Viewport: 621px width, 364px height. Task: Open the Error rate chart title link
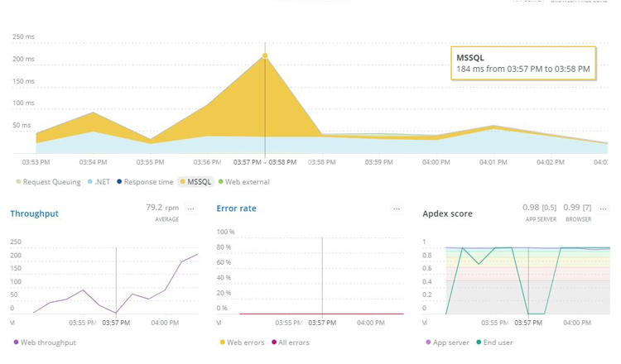click(x=238, y=208)
